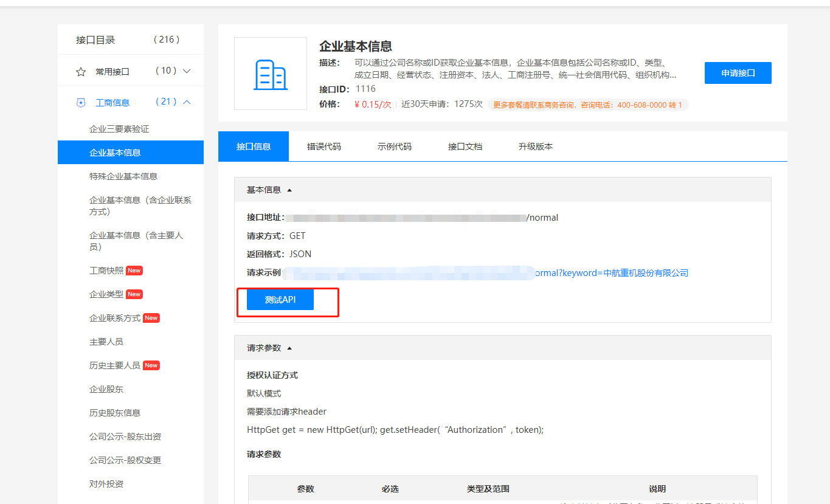Image resolution: width=830 pixels, height=504 pixels.
Task: Click the orange 更多套餐 consultation notice
Action: tap(588, 105)
